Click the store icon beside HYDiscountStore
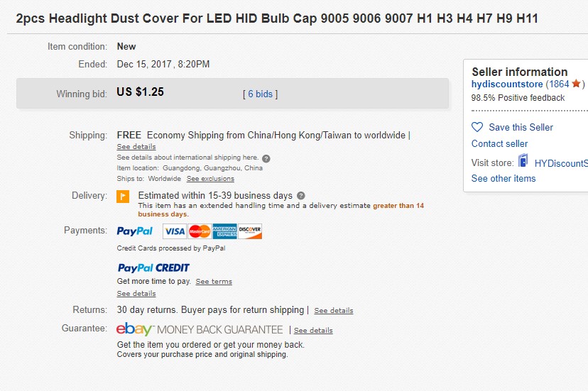The image size is (588, 391). (x=523, y=162)
